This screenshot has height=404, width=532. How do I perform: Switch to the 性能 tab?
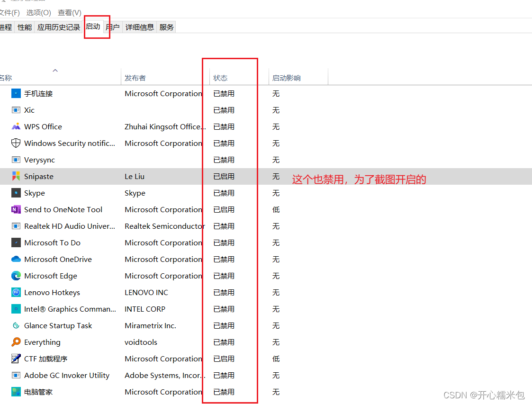pos(25,27)
